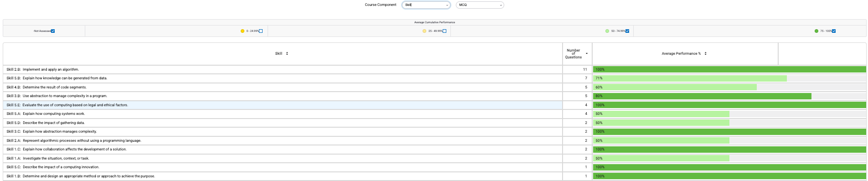868x181 pixels.
Task: Select Skill 1.C Explain how collaboration affects development
Action: pyautogui.click(x=283, y=150)
